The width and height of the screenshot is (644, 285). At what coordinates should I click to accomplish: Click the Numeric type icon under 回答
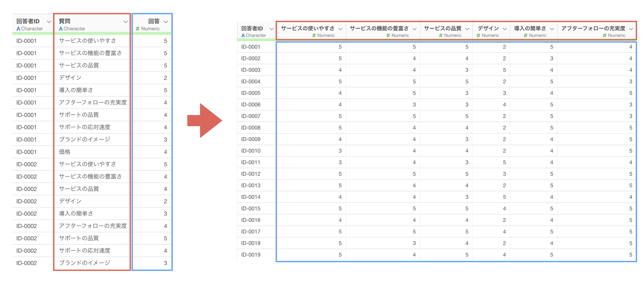[138, 29]
